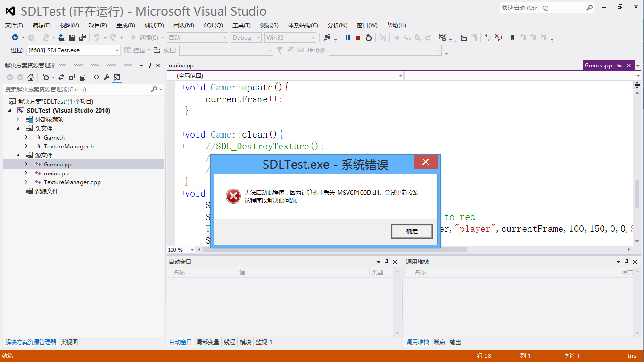Click the toolbar icon left of the add-comment button

(x=474, y=38)
